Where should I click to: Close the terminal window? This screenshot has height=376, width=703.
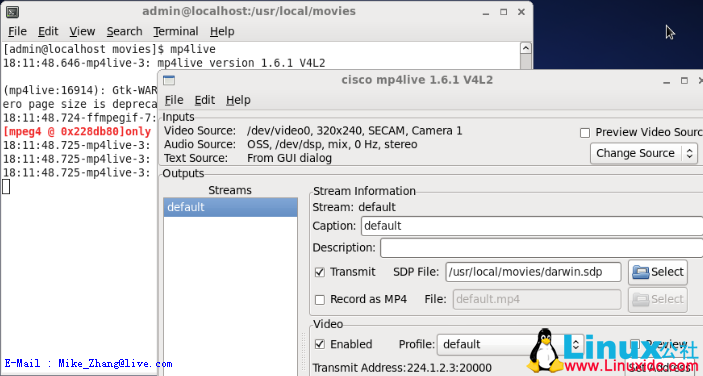pyautogui.click(x=521, y=12)
